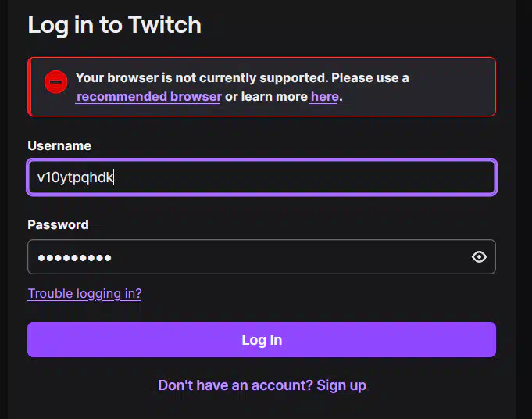Click the typed username v10ytpqhdk text
The width and height of the screenshot is (532, 419).
pyautogui.click(x=75, y=177)
